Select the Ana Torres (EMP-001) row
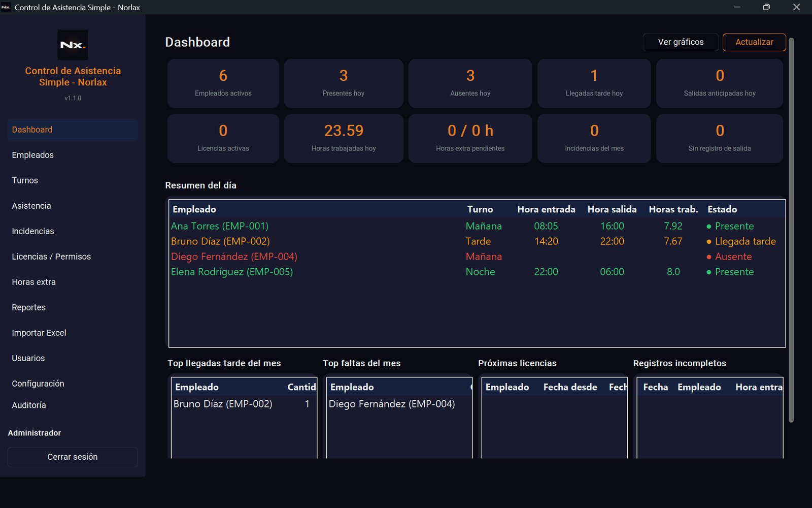 (x=477, y=226)
